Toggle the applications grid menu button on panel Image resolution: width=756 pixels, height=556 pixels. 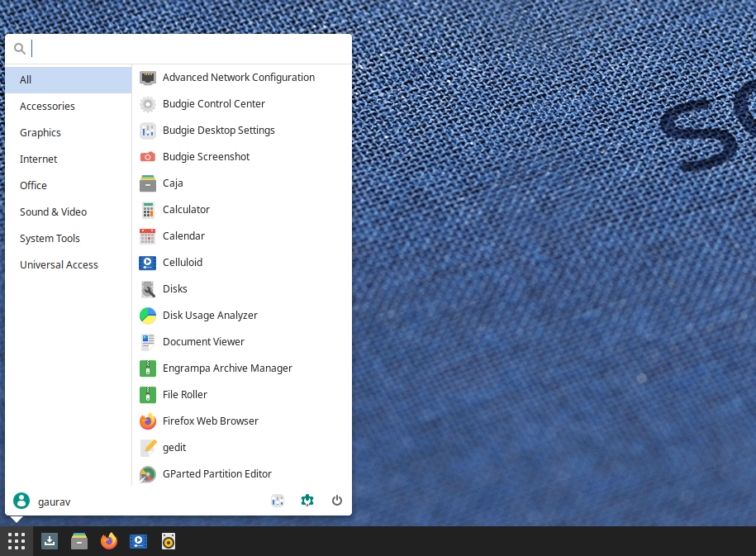pyautogui.click(x=17, y=541)
